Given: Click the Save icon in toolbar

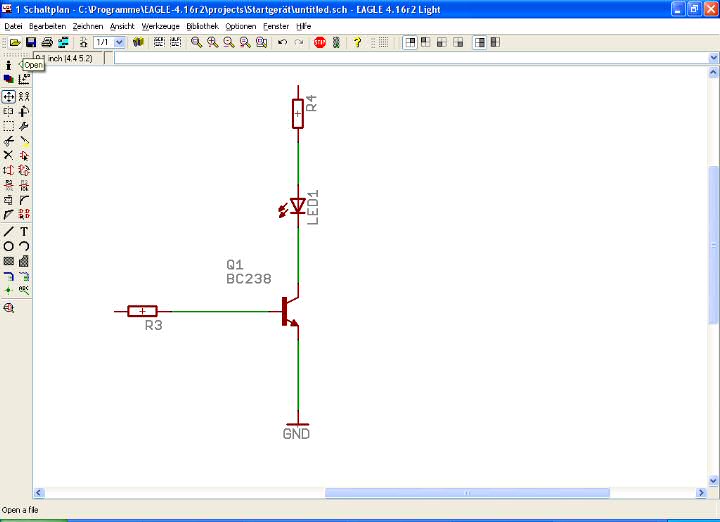Looking at the screenshot, I should pyautogui.click(x=31, y=43).
